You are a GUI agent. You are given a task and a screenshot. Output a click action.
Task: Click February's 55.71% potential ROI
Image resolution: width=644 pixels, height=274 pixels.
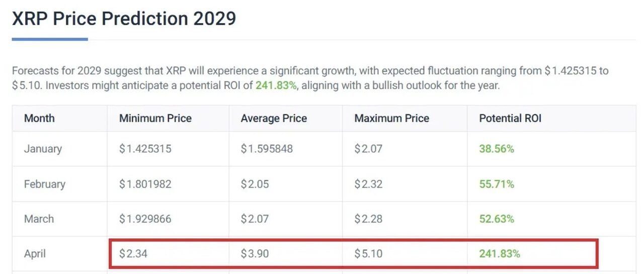[497, 184]
